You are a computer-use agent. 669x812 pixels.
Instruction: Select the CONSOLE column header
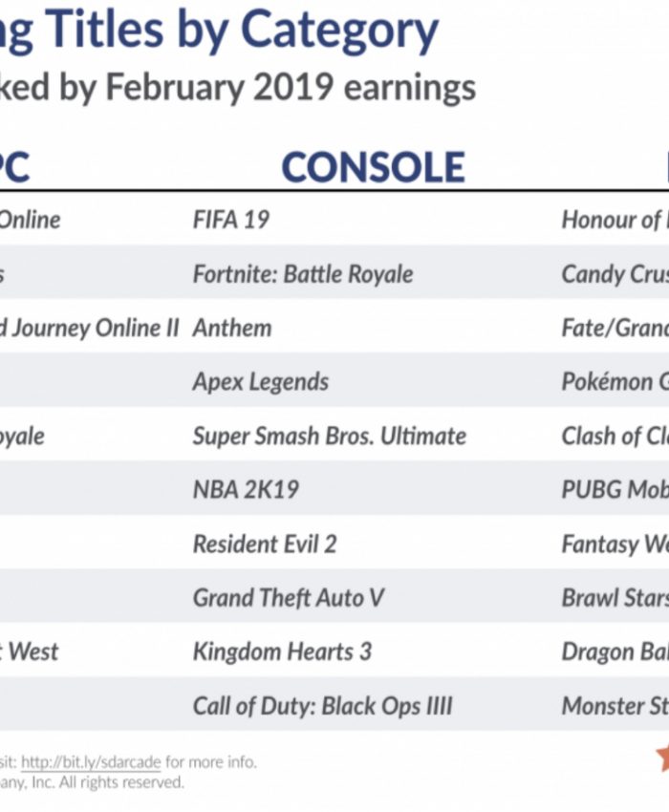[x=373, y=167]
